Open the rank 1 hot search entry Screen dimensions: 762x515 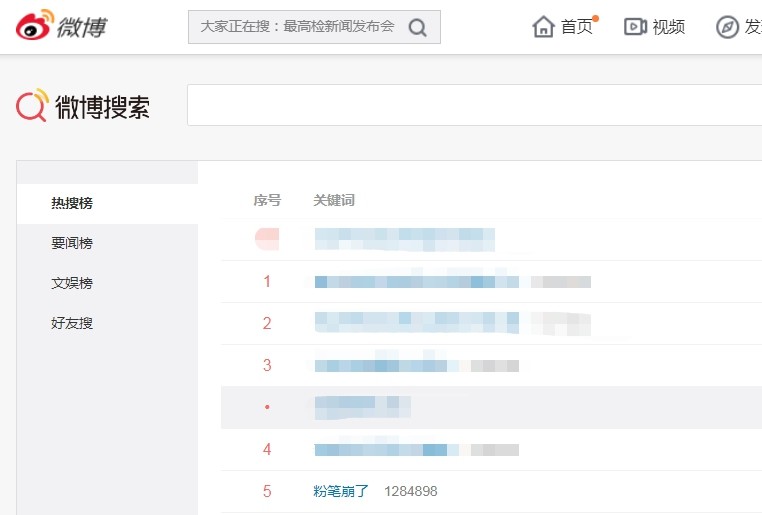pos(416,282)
